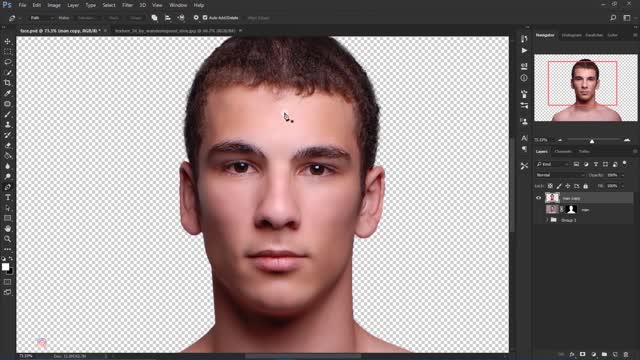Switch to the second document tab
The height and width of the screenshot is (360, 640).
tap(176, 31)
